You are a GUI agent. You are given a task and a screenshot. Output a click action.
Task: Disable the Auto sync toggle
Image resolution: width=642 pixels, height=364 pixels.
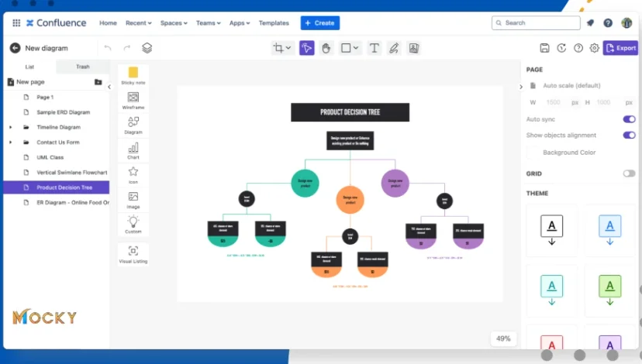tap(629, 119)
